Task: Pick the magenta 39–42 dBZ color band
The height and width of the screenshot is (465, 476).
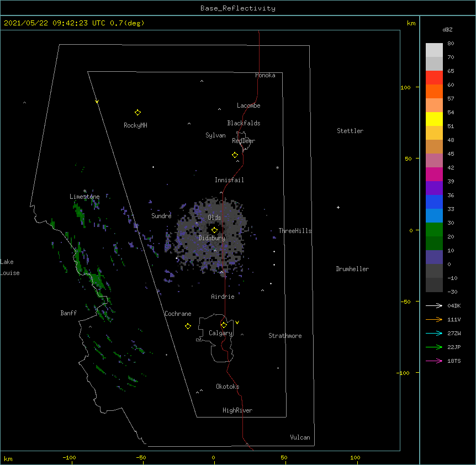Action: [434, 174]
